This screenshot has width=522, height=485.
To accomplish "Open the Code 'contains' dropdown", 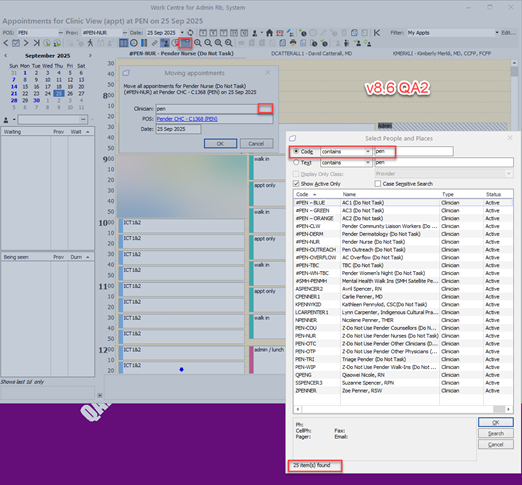I will pyautogui.click(x=368, y=151).
